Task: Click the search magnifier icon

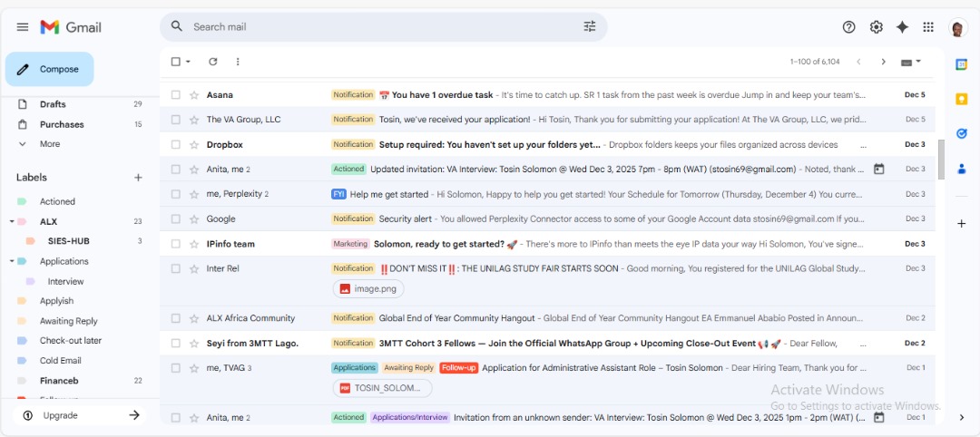Action: (x=177, y=26)
